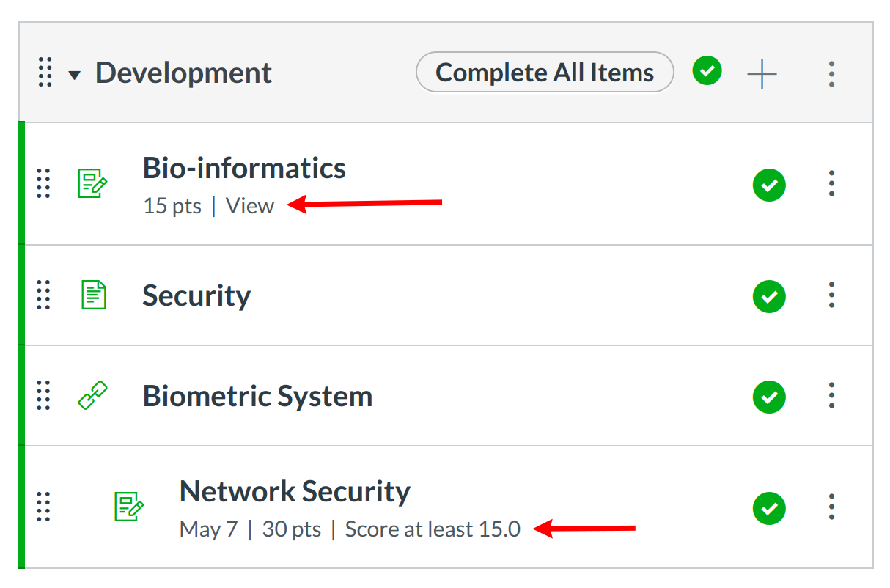Open Network Security three-dot options menu

831,507
